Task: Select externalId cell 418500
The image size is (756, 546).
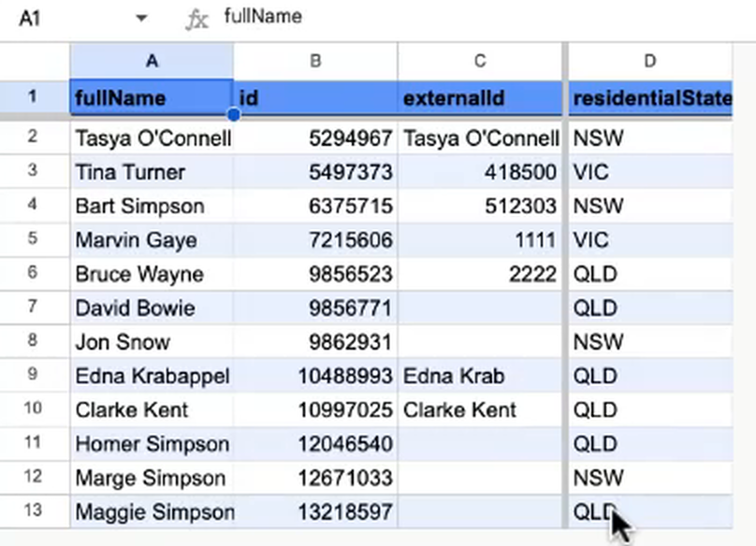Action: pyautogui.click(x=480, y=172)
